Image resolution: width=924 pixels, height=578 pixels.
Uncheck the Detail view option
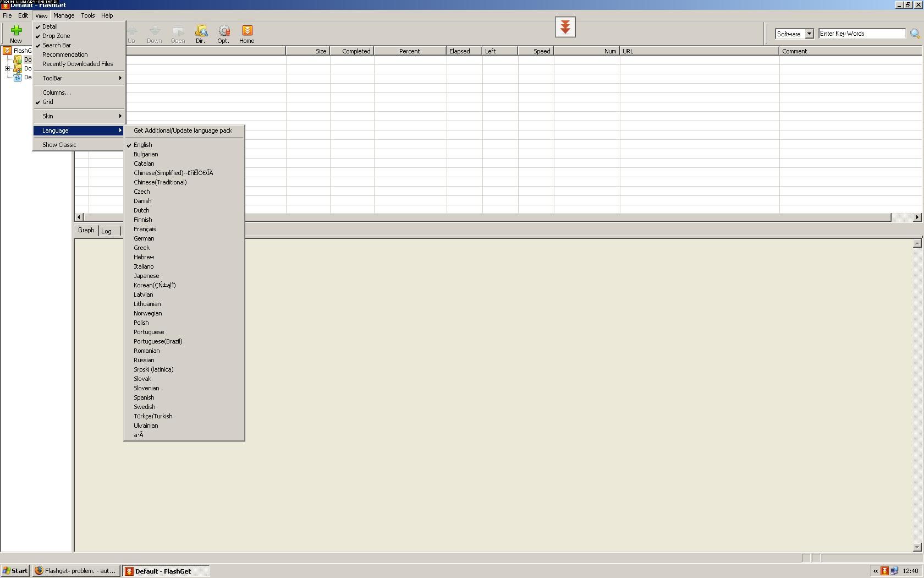pyautogui.click(x=50, y=26)
